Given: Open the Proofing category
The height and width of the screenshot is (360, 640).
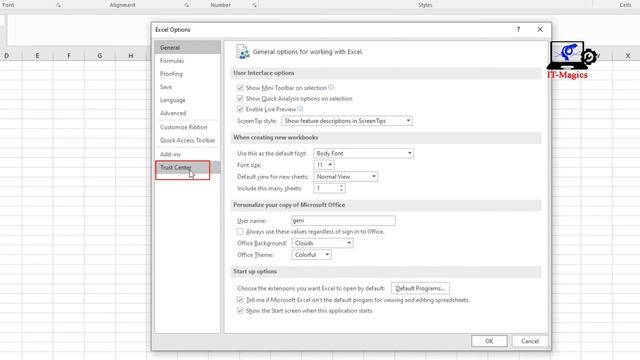Looking at the screenshot, I should (187, 73).
